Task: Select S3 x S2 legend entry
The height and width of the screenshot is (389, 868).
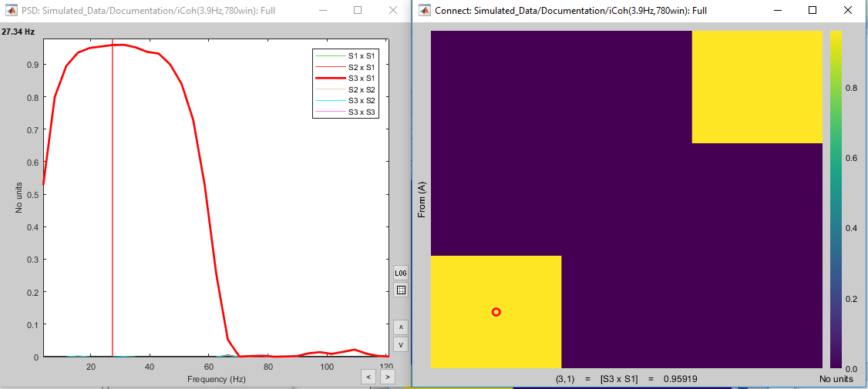Action: tap(347, 101)
